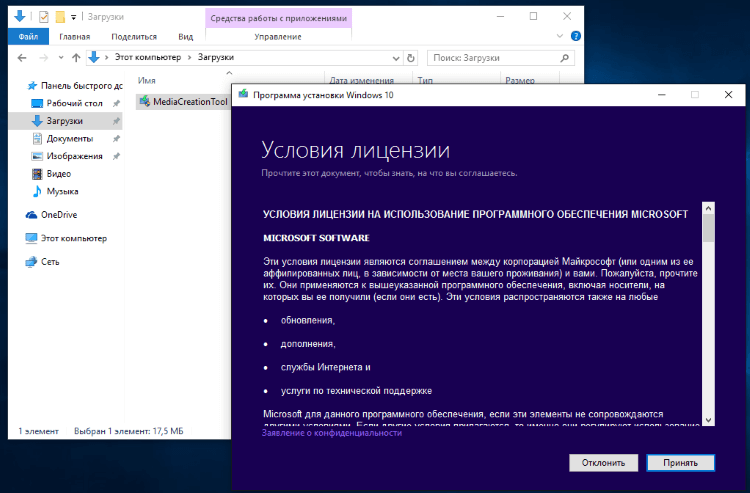Expand the address bar history dropdown

coord(396,58)
